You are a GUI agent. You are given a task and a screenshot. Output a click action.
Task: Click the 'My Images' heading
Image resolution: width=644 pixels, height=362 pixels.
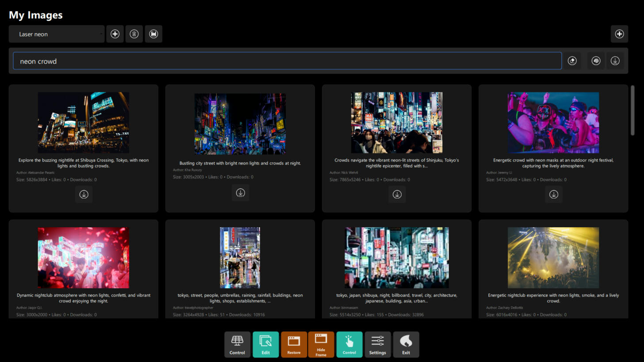[36, 15]
